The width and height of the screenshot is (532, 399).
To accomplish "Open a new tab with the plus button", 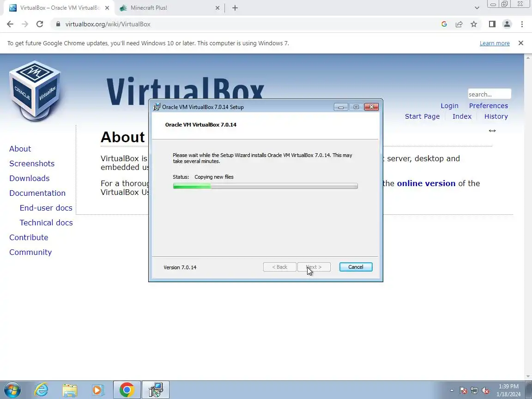I will coord(235,8).
